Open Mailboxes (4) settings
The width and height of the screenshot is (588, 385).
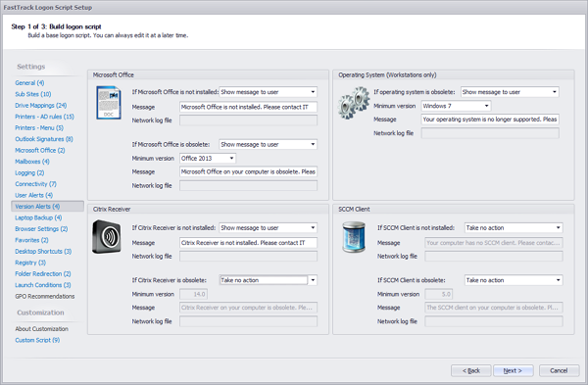pyautogui.click(x=32, y=162)
